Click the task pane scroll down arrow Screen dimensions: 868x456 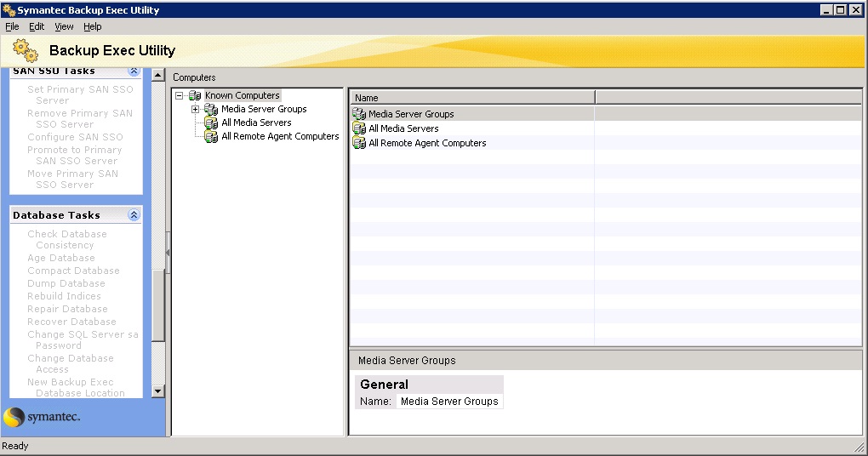[x=157, y=390]
